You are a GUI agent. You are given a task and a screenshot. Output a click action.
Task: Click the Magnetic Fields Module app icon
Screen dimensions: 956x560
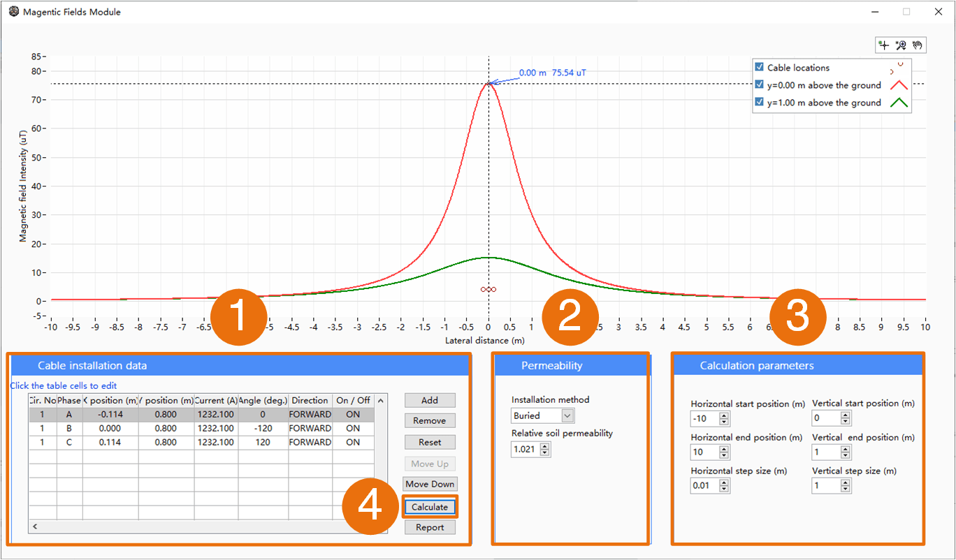pyautogui.click(x=14, y=12)
